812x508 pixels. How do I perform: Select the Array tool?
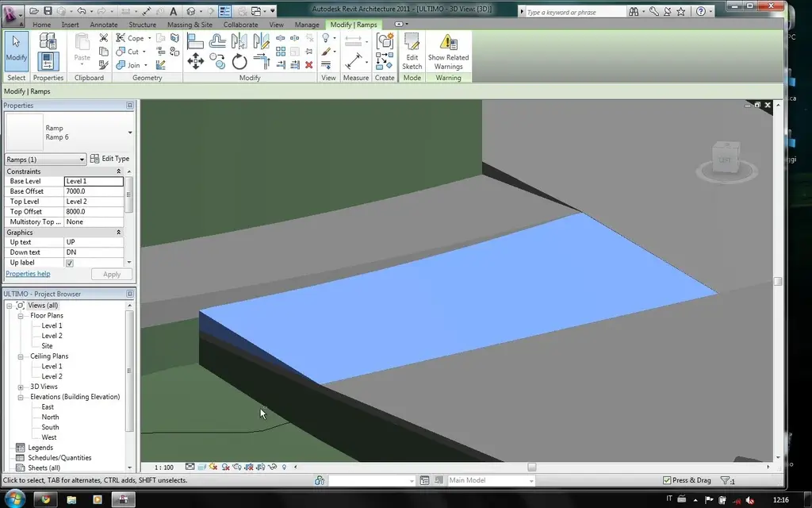point(281,52)
